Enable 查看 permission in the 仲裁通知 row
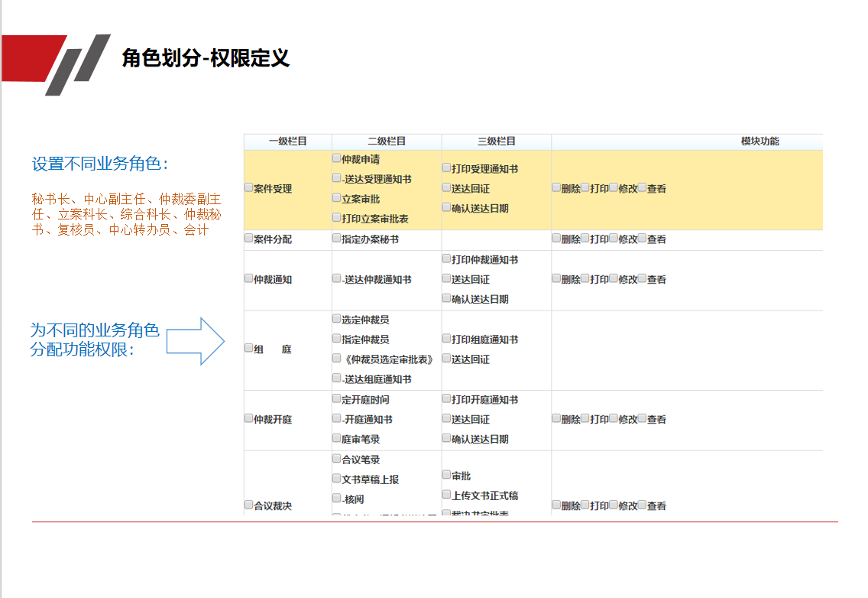The width and height of the screenshot is (868, 598). 643,278
